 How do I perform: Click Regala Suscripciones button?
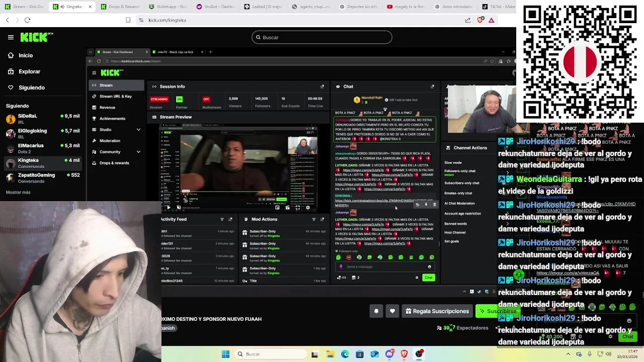coord(437,311)
